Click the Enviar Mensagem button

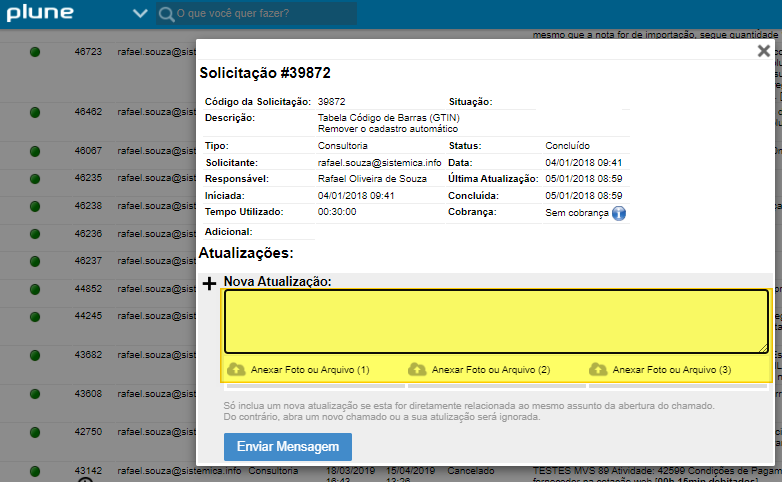tap(288, 447)
